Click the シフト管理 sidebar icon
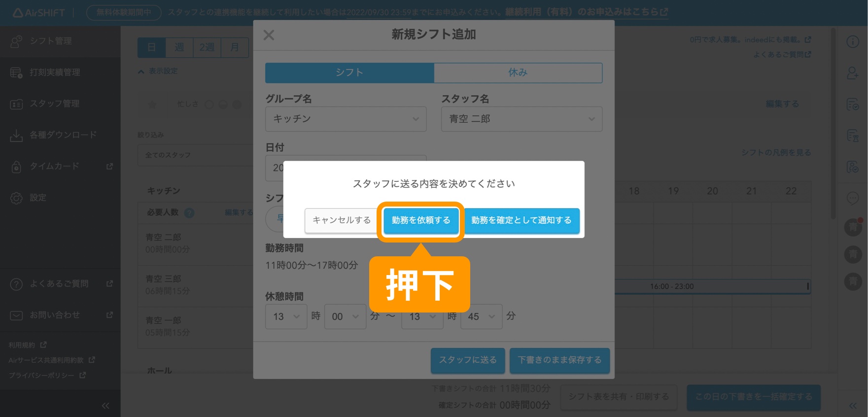868x417 pixels. tap(16, 41)
